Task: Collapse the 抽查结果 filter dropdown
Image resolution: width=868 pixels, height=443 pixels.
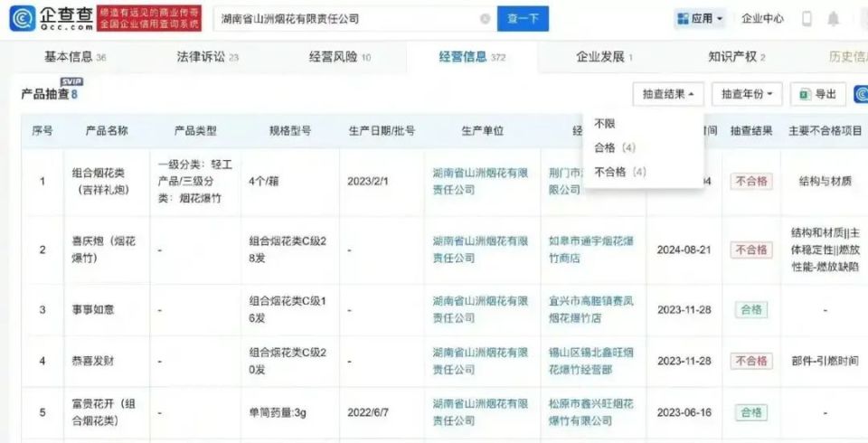Action: pos(668,95)
